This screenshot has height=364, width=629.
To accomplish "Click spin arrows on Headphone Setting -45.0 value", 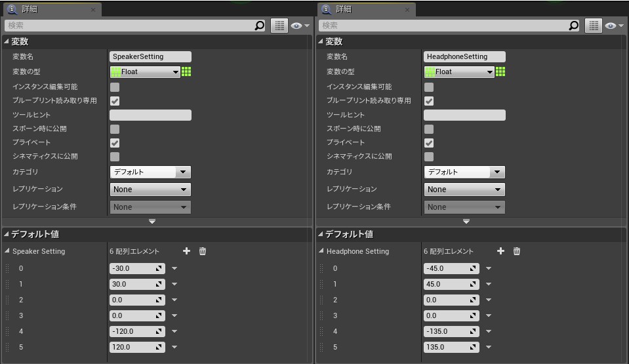I will (473, 268).
